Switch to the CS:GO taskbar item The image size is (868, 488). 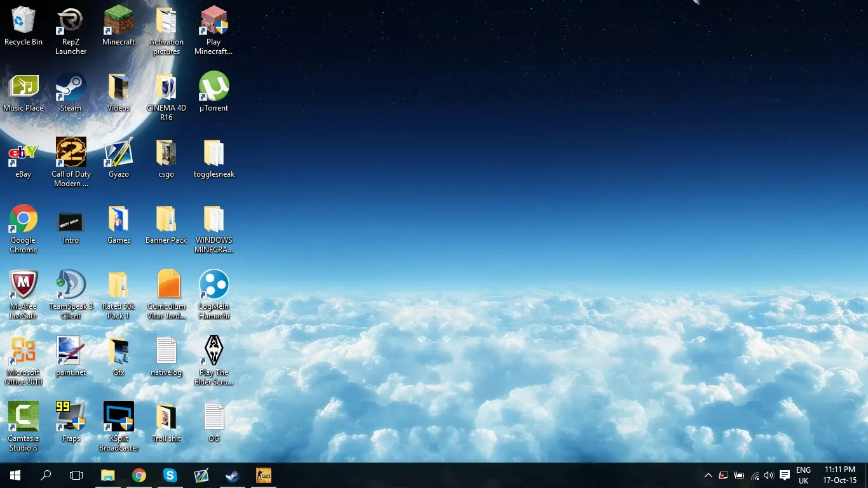point(263,475)
